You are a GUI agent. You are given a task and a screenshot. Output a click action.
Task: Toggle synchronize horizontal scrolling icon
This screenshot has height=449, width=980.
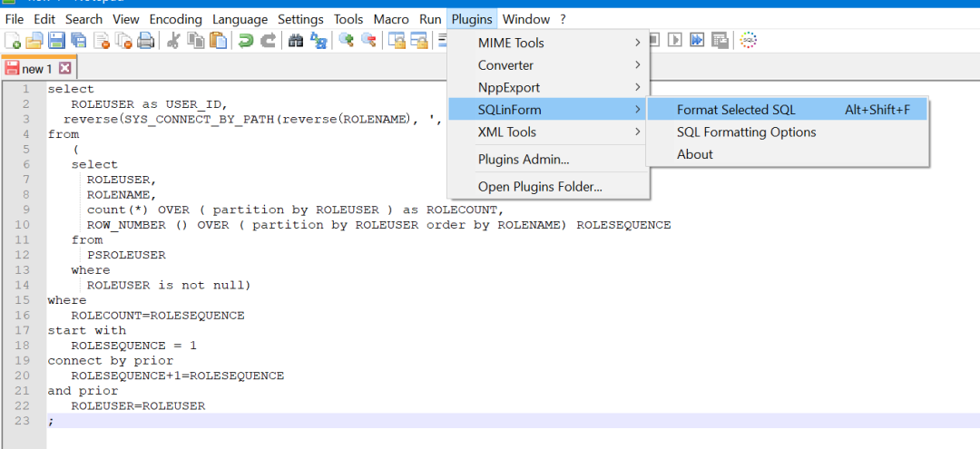pyautogui.click(x=418, y=41)
